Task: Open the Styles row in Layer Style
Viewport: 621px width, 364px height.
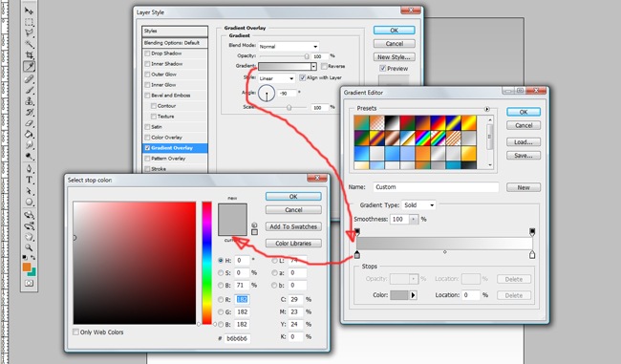Action: click(x=175, y=31)
